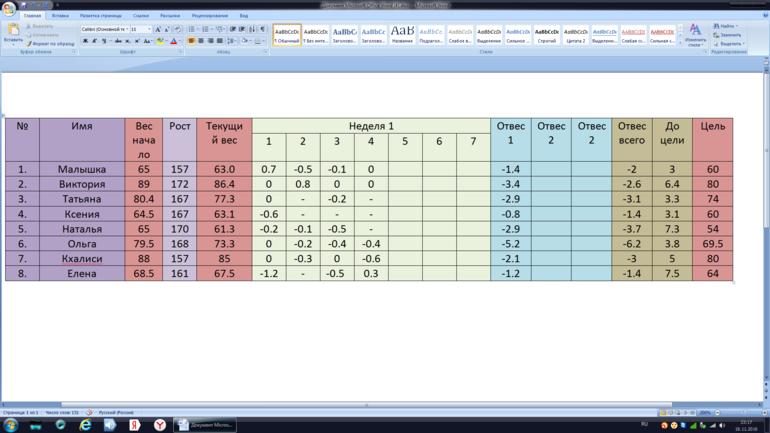Open the Разметка страницы ribbon tab
This screenshot has width=770, height=433.
101,16
